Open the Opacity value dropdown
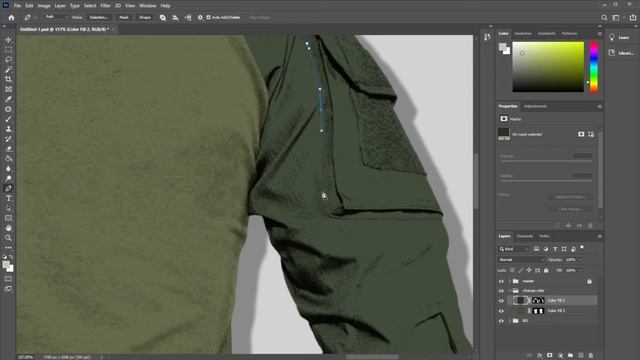 click(x=580, y=260)
